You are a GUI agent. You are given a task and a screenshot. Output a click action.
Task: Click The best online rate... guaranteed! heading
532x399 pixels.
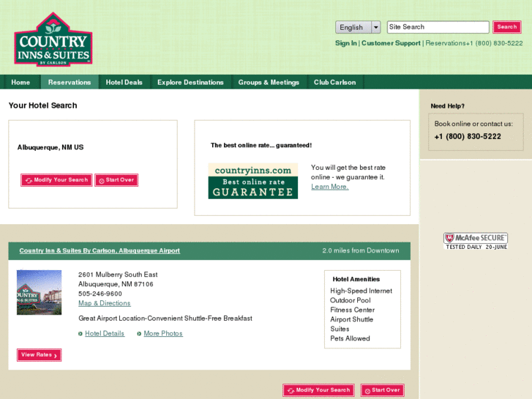coord(261,146)
